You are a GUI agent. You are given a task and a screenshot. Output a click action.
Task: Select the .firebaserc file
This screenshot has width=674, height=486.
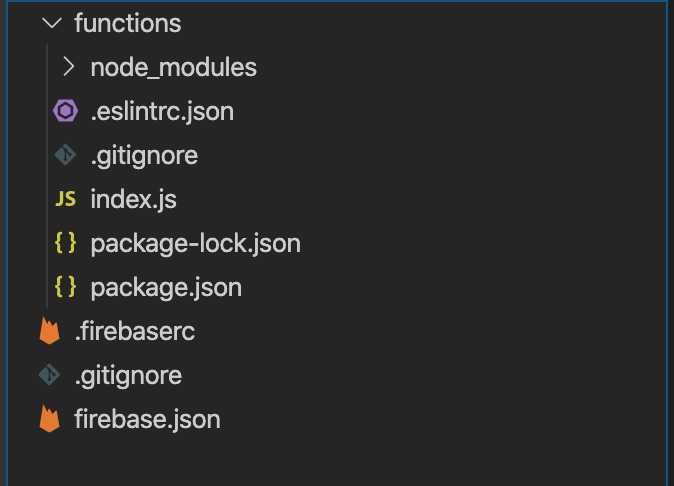point(135,331)
